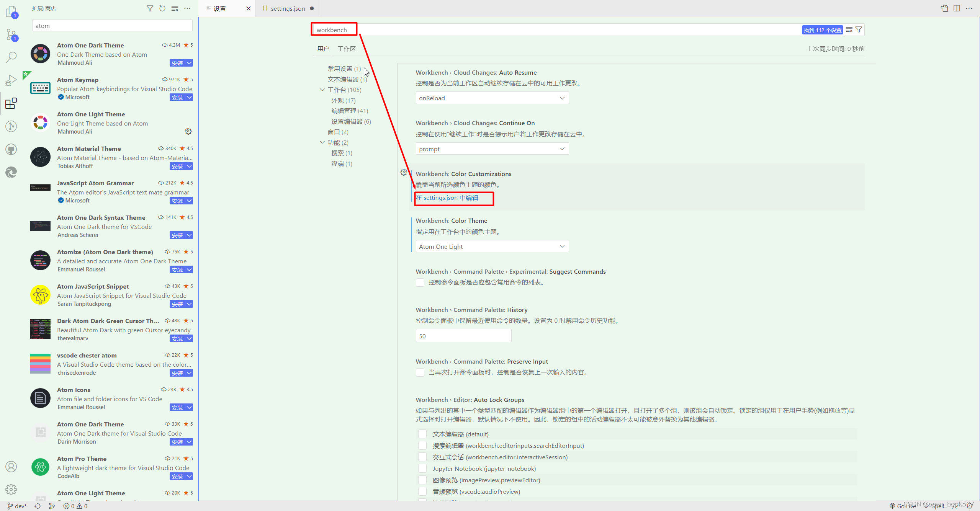Screen dimensions: 980x511
Task: Click Go Live in the status bar
Action: [903, 506]
